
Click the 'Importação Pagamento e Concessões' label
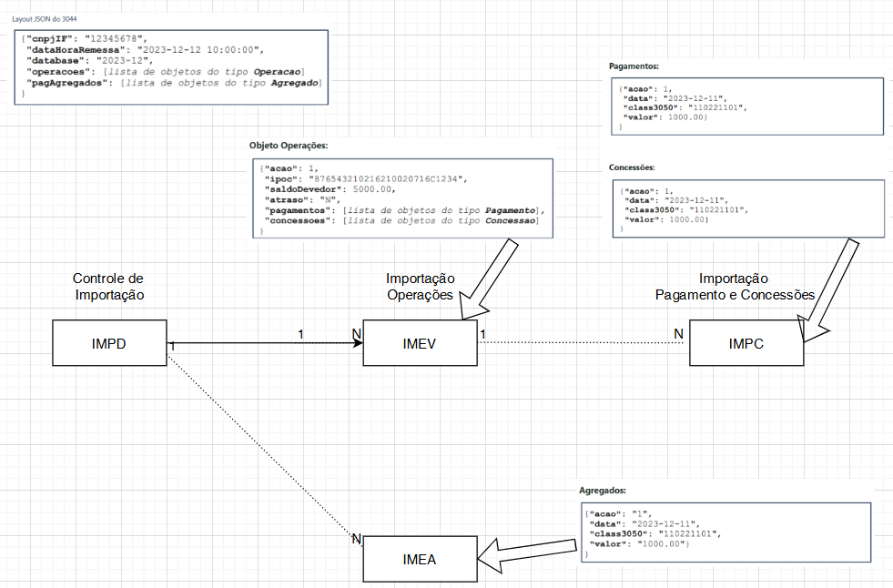pos(735,287)
